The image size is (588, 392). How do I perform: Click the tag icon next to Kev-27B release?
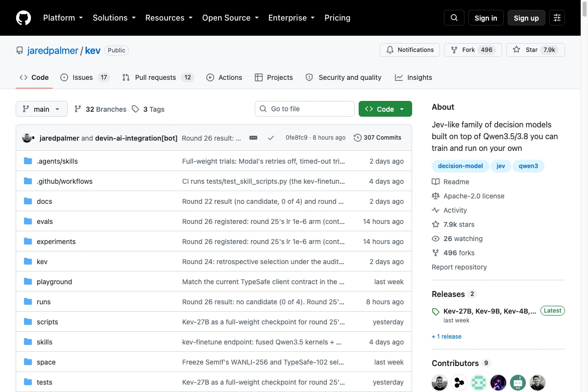click(436, 312)
